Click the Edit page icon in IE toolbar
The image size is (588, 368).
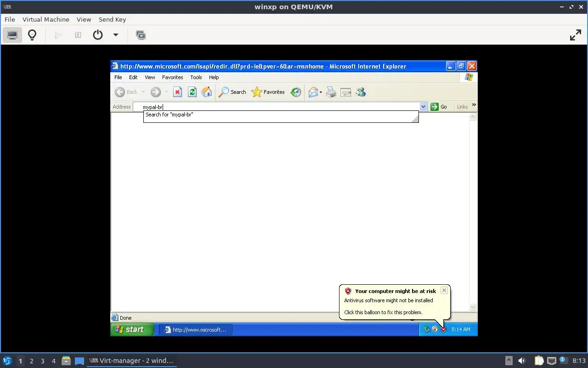tap(346, 92)
